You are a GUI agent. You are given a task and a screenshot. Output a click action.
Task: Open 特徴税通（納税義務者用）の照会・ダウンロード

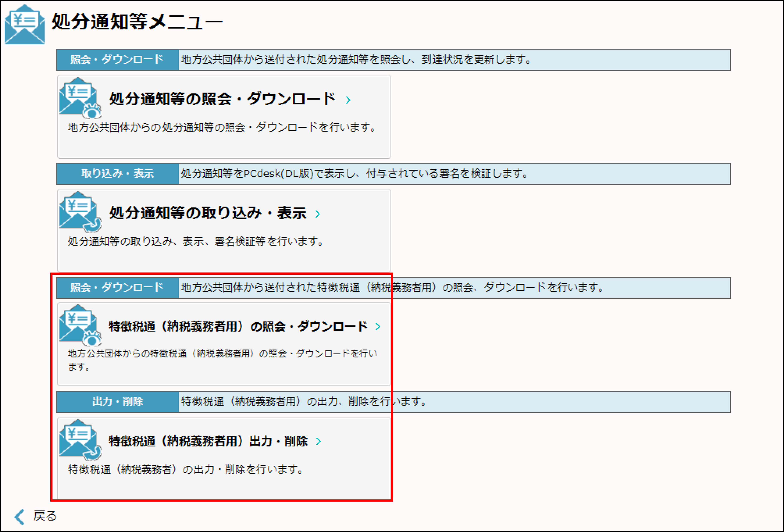224,344
